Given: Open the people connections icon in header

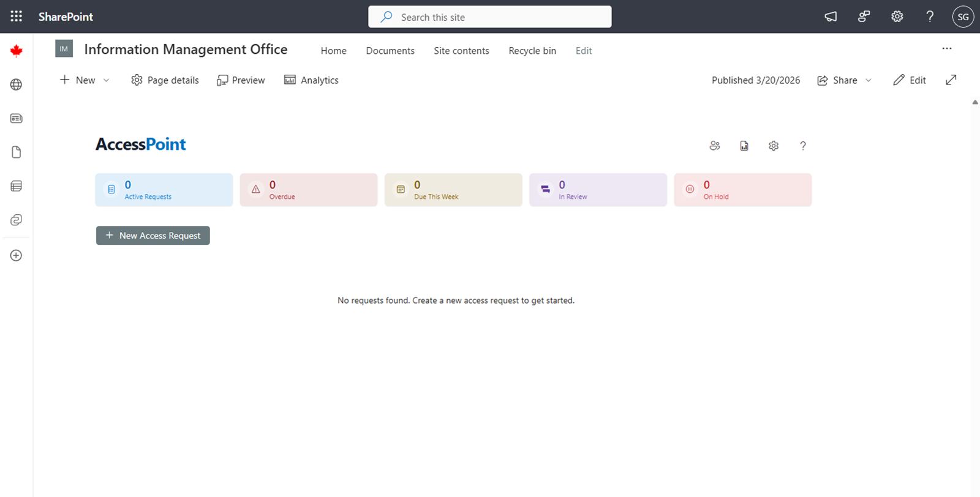Looking at the screenshot, I should (x=864, y=17).
